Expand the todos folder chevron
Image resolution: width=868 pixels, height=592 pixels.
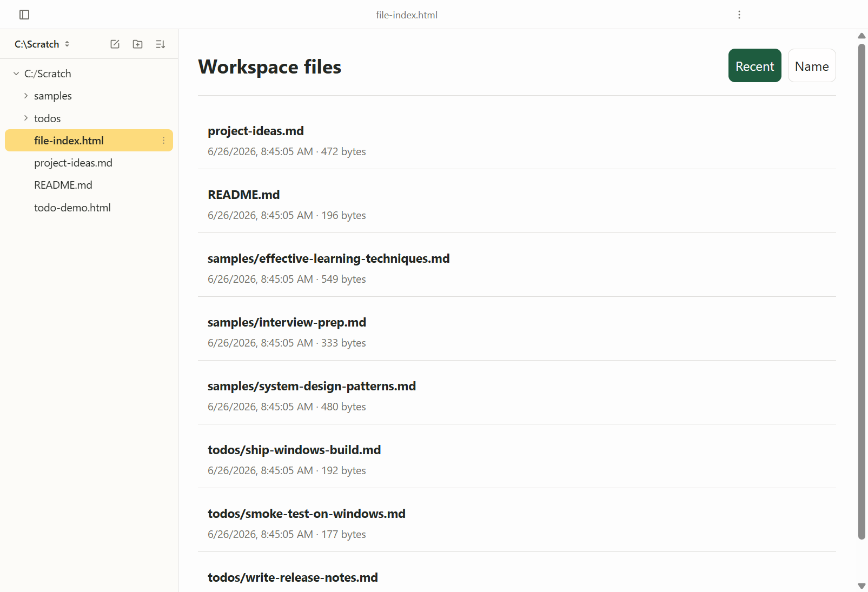click(x=26, y=118)
